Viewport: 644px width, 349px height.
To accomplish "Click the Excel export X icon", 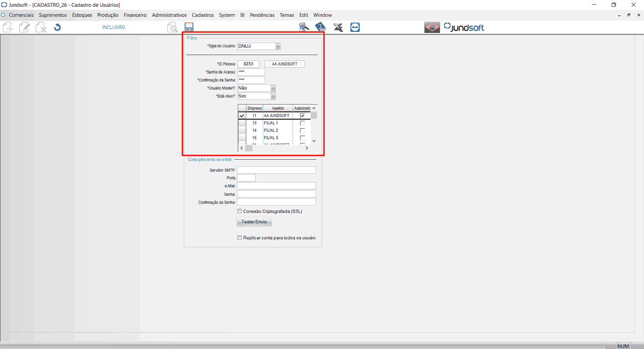I will [338, 28].
